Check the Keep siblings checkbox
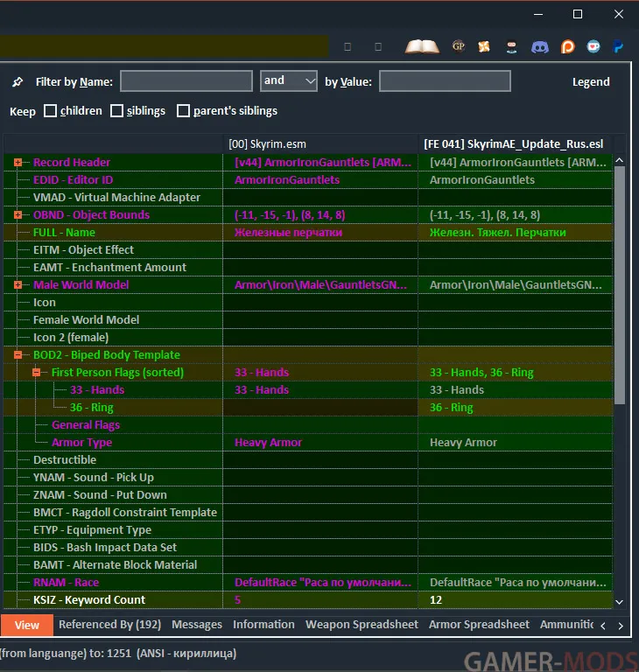Screen dimensions: 639x672 click(x=117, y=111)
